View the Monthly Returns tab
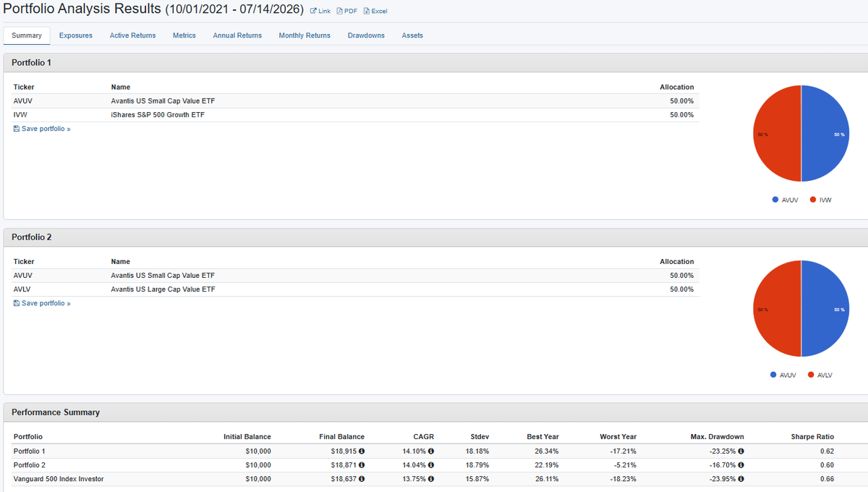Viewport: 868px width, 492px height. pos(305,35)
